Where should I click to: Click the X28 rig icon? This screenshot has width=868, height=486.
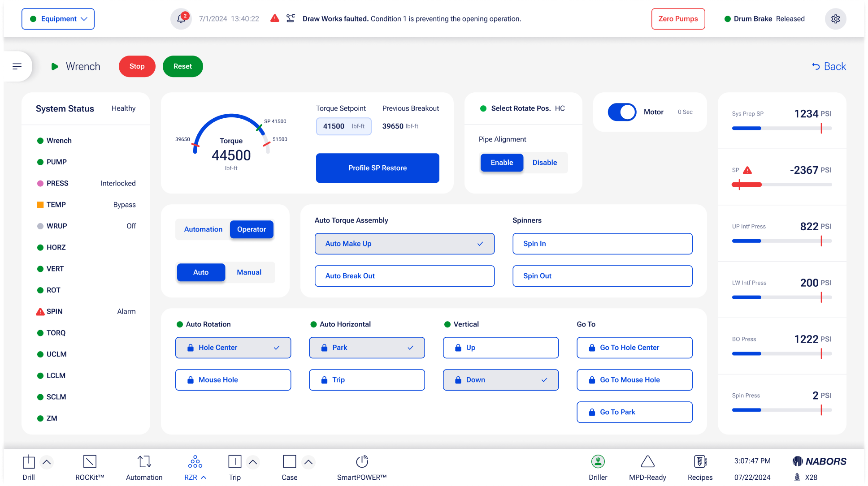pos(797,477)
